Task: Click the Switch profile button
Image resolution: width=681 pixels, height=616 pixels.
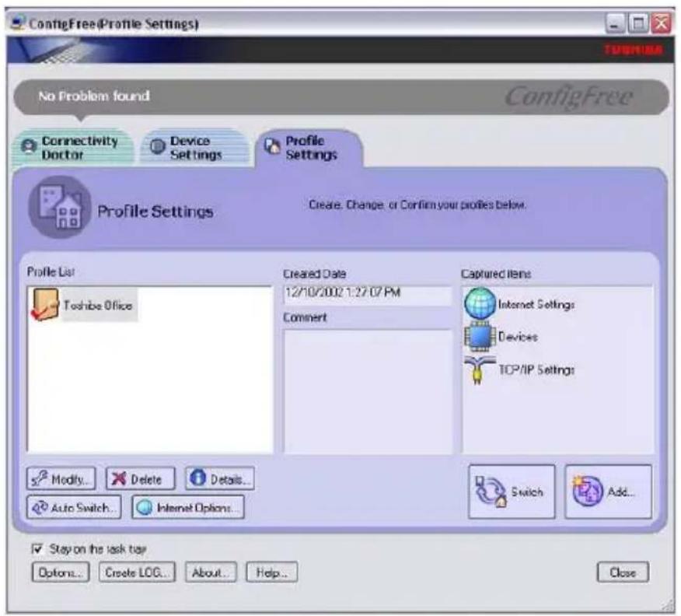Action: (512, 492)
